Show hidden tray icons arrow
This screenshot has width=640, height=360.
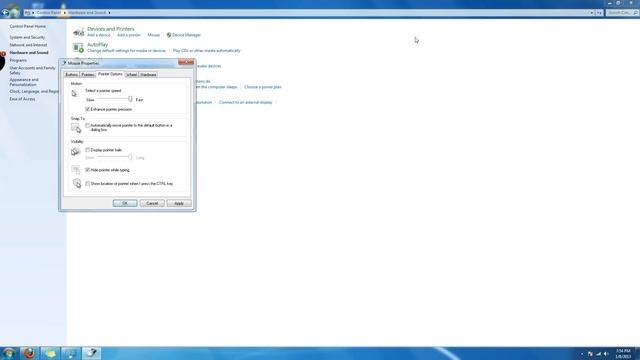click(582, 354)
